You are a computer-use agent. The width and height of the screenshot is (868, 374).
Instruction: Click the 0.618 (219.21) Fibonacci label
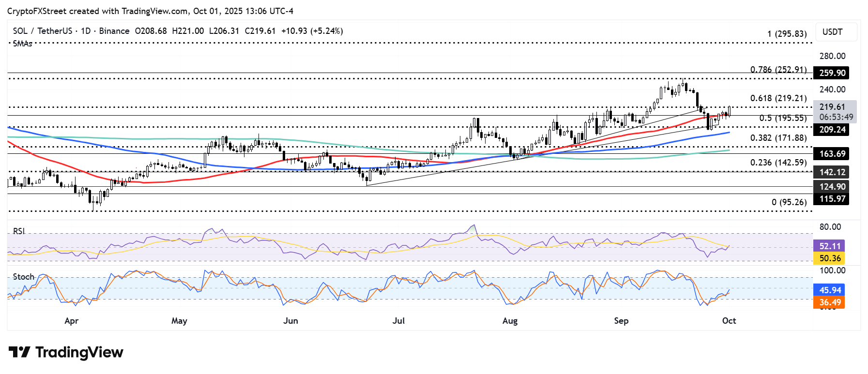tap(778, 98)
